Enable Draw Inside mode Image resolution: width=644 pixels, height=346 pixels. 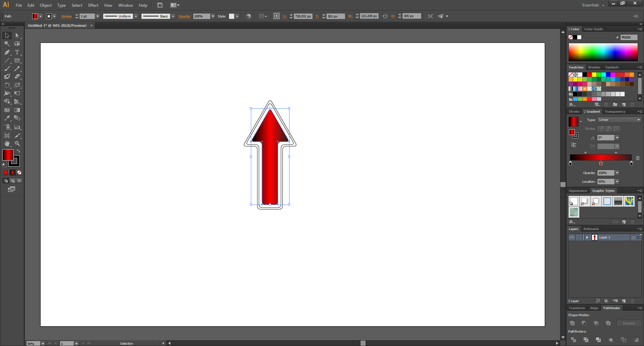19,181
